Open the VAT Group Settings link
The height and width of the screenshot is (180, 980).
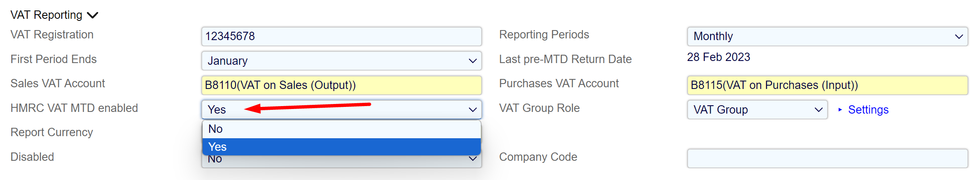[x=868, y=110]
